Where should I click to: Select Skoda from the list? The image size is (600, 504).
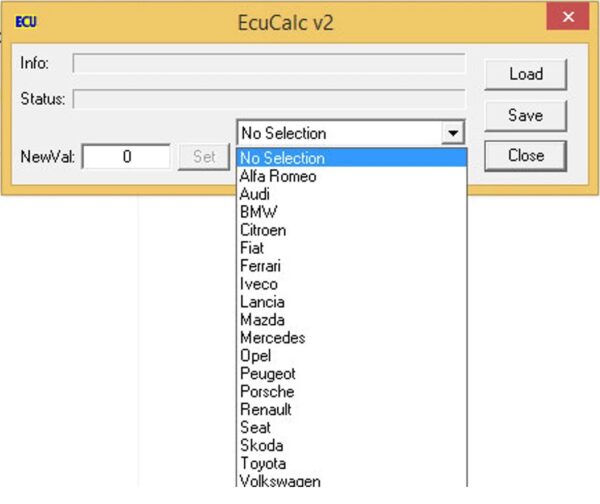point(352,446)
